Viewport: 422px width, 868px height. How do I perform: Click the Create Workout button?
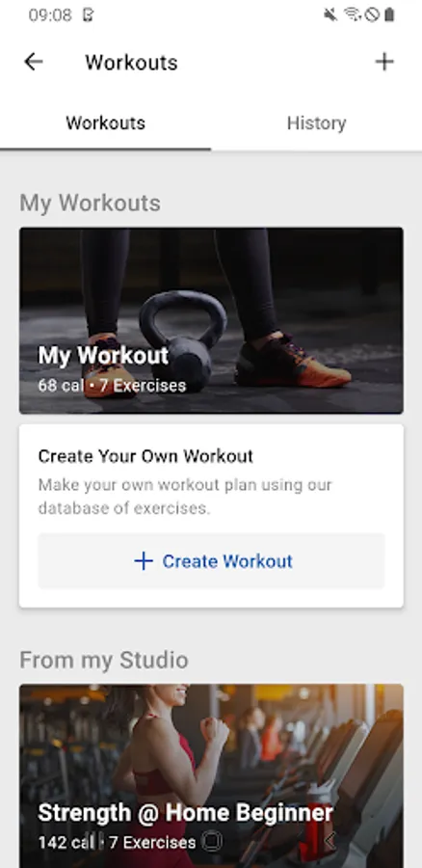[x=211, y=560]
